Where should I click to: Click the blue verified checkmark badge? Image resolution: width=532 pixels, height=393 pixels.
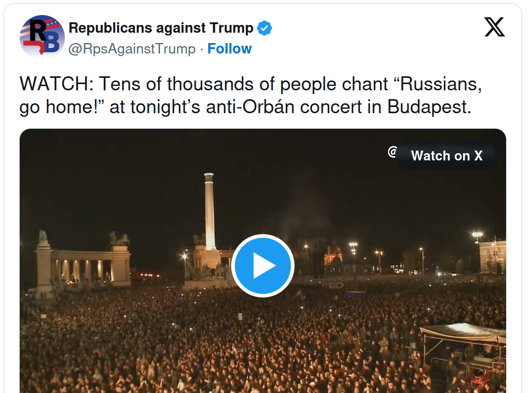265,28
